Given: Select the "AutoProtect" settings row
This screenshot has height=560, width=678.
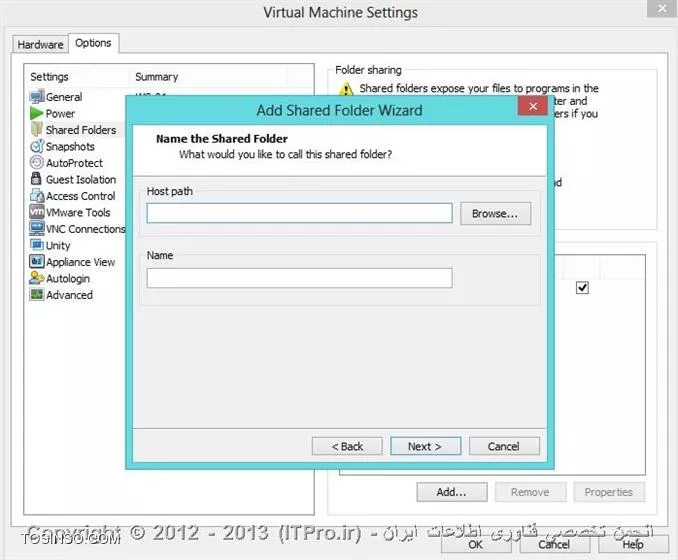Looking at the screenshot, I should click(77, 163).
